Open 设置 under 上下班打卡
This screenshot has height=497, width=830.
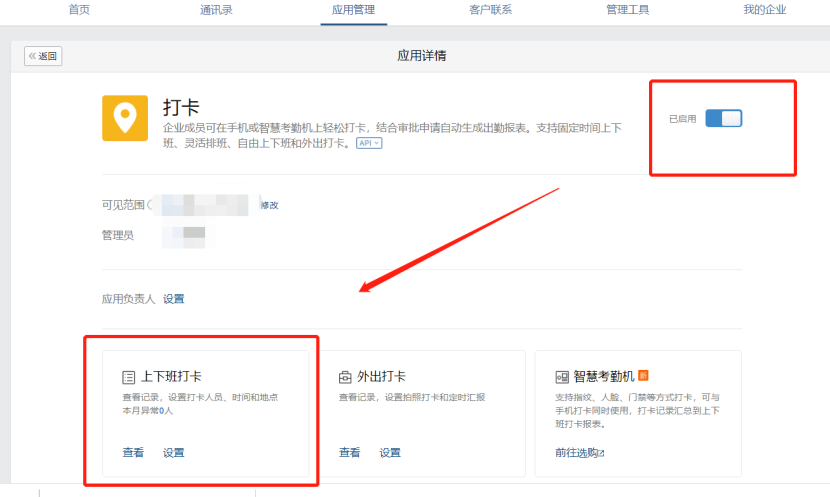click(174, 453)
